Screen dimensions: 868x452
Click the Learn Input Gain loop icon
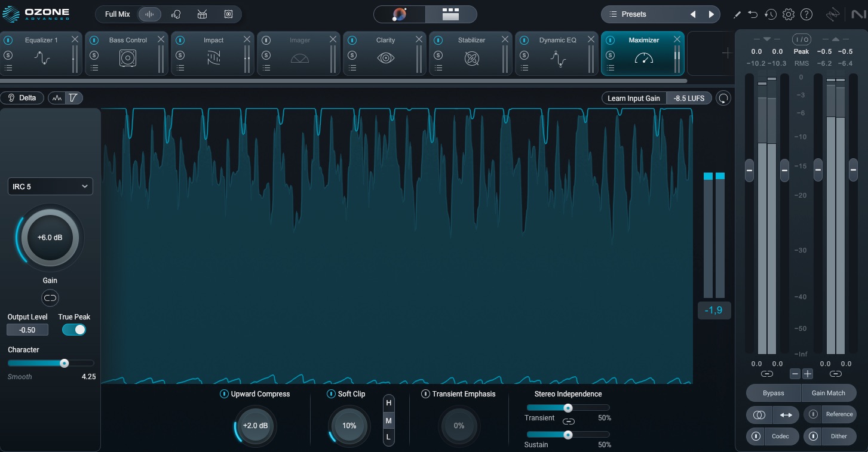coord(723,99)
